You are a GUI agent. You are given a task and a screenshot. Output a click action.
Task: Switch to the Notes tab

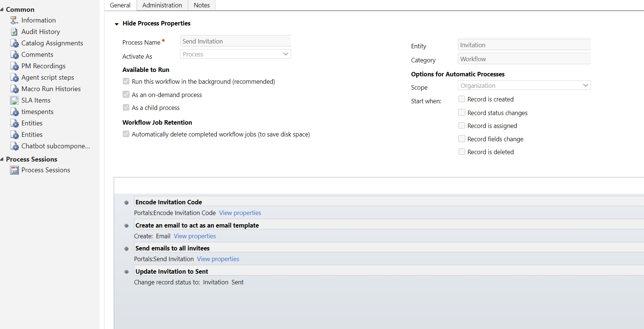pos(202,5)
